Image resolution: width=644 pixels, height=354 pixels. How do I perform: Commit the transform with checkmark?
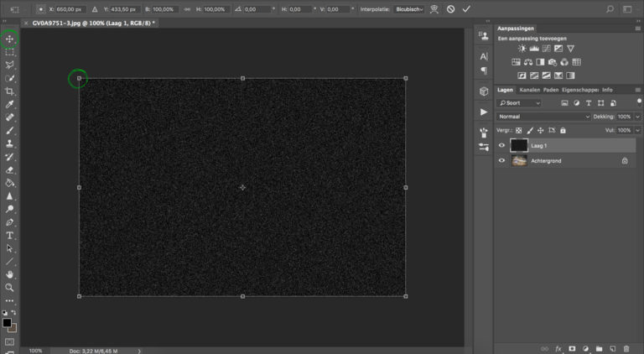[x=466, y=8]
